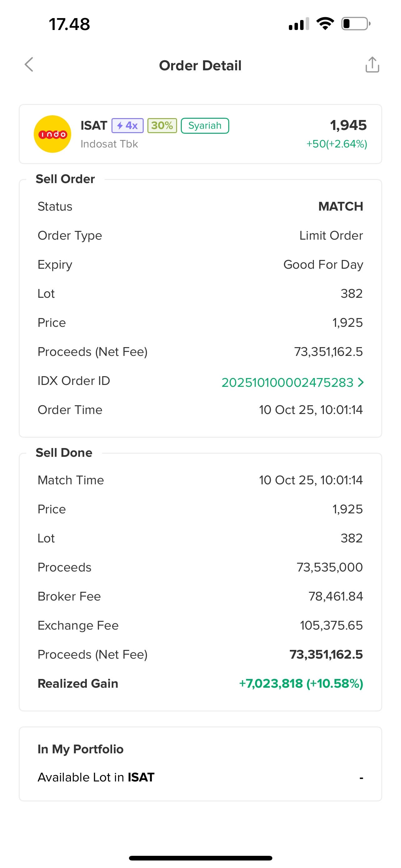The image size is (401, 868).
Task: Tap the Wi-Fi status icon
Action: (325, 24)
